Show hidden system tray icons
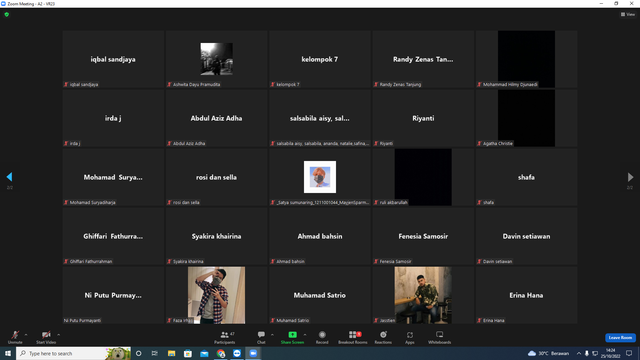 579,353
